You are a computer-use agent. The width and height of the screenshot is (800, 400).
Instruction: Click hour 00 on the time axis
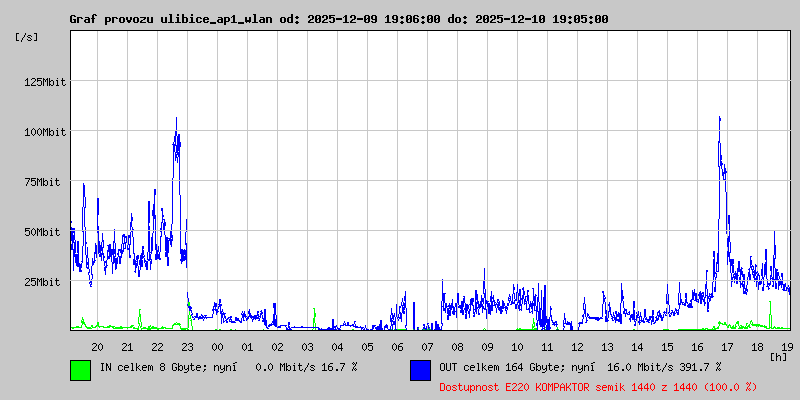(217, 347)
